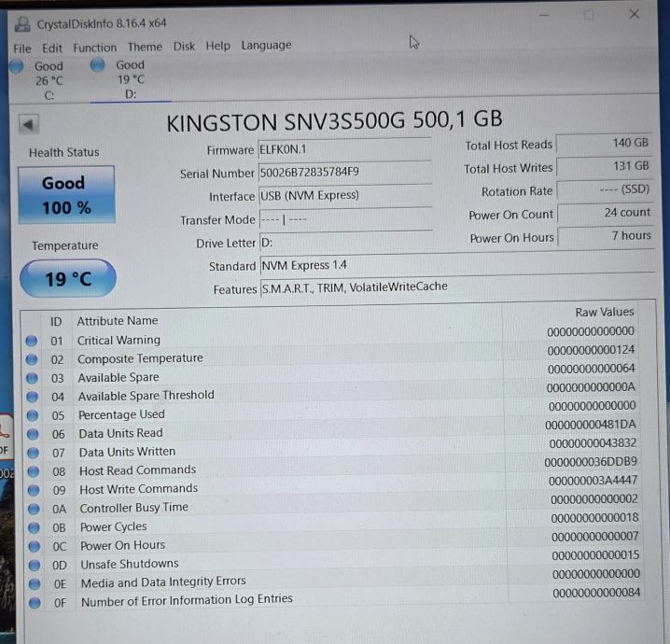
Task: Click the Serial Number field
Action: 345,173
